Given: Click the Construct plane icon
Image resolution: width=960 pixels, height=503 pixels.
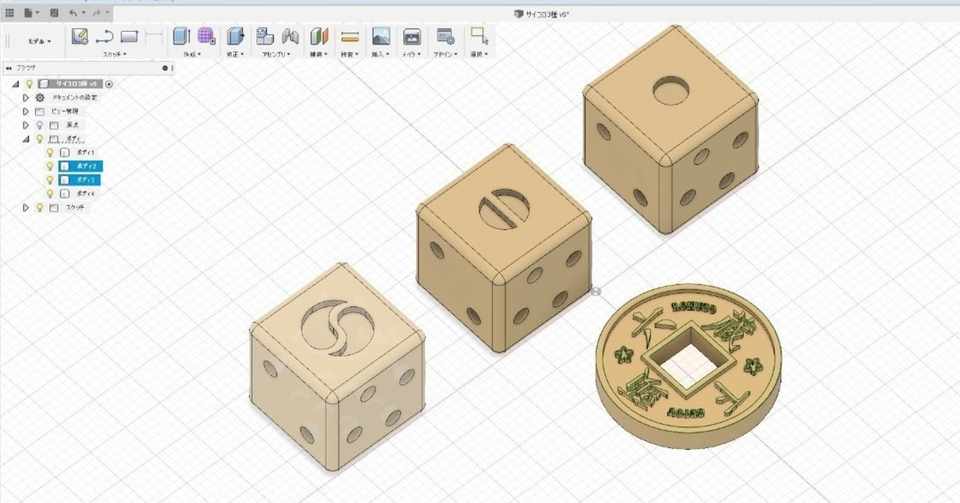Looking at the screenshot, I should pos(319,37).
